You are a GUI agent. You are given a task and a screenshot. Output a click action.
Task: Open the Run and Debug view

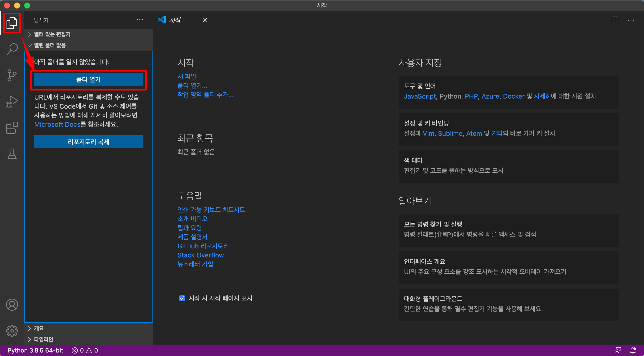click(12, 102)
